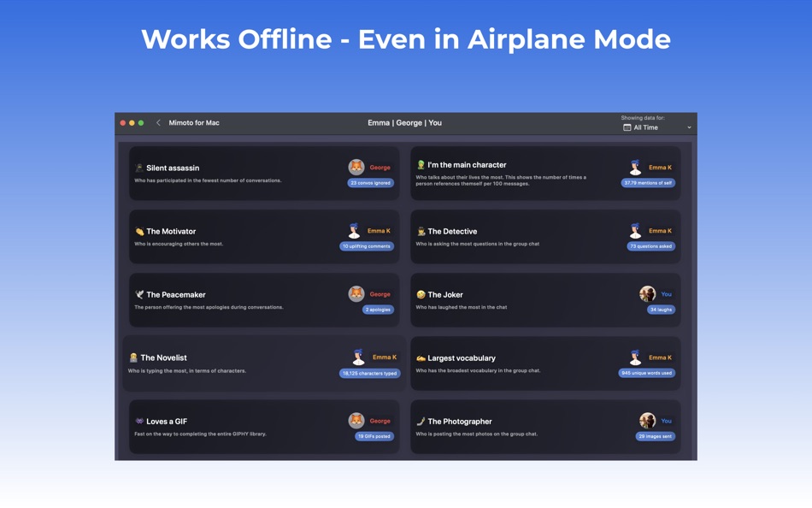Click Emma K name on The Novelist card

pos(385,357)
